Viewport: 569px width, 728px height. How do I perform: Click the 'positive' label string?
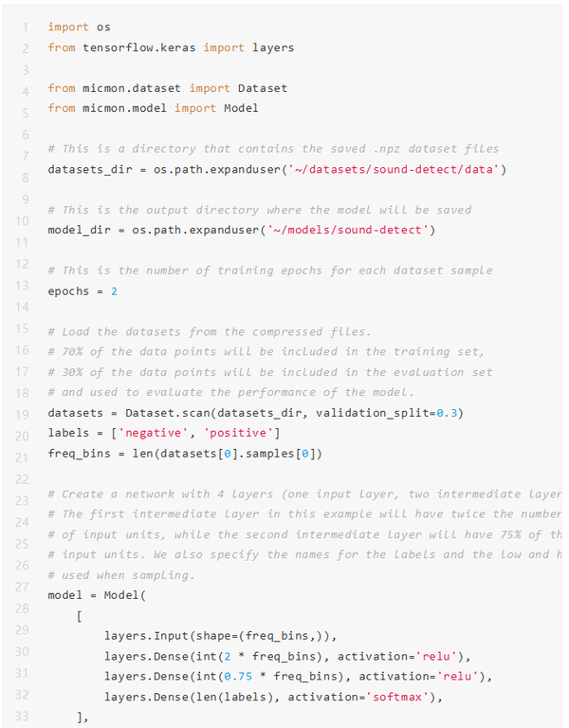click(x=238, y=433)
